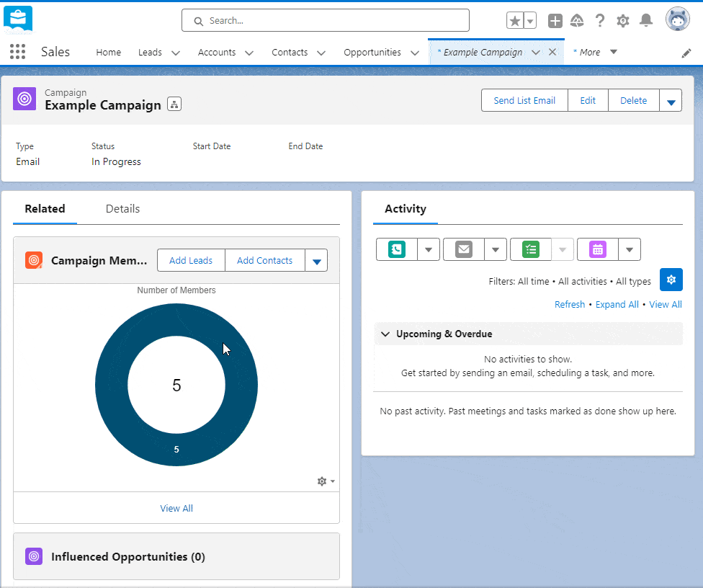The image size is (703, 588).
Task: Click the 'In Progress' status value
Action: tap(116, 161)
